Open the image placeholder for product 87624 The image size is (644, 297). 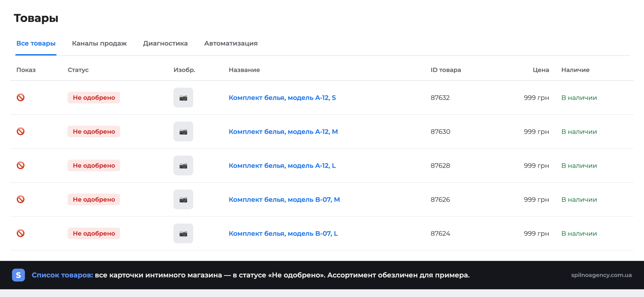pyautogui.click(x=183, y=233)
